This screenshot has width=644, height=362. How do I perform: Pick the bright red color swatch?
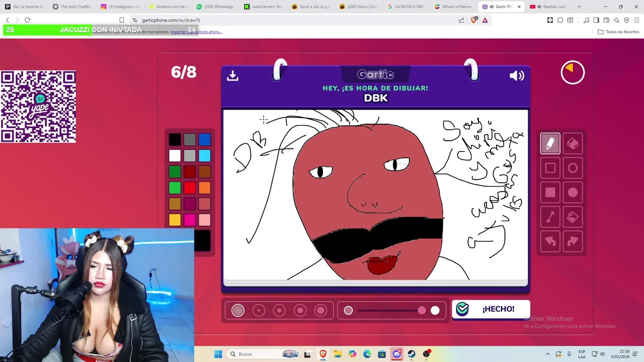(190, 188)
